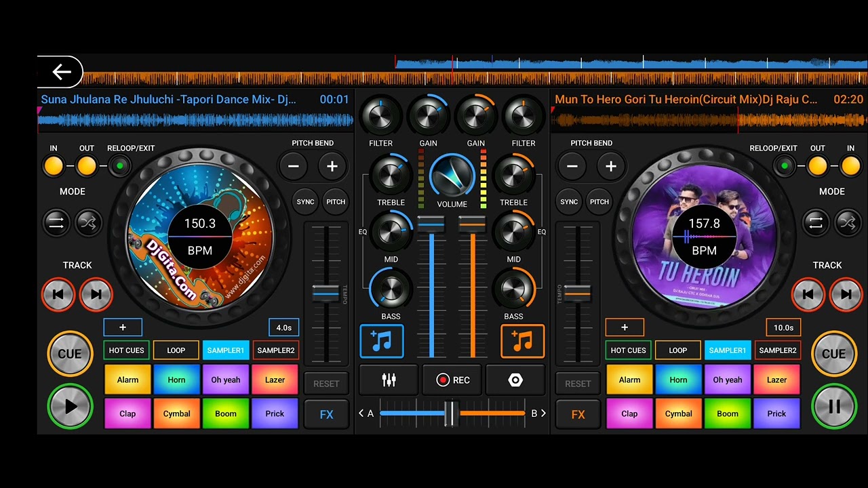
Task: Click the crossfader handle
Action: (452, 413)
